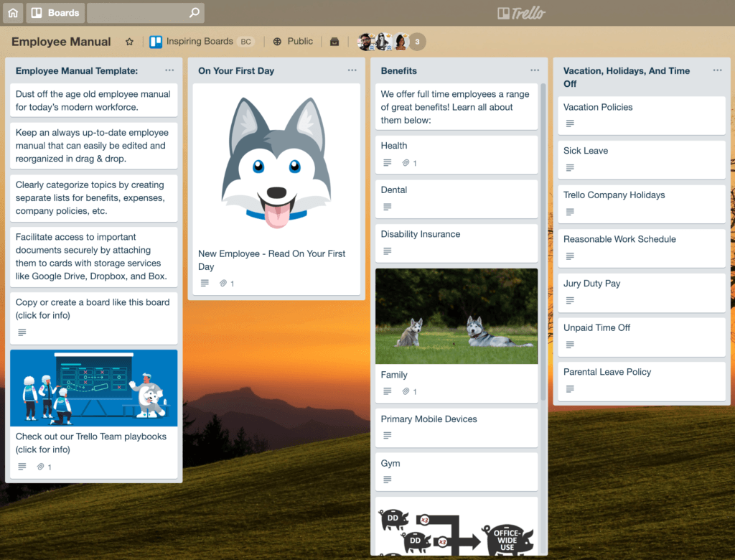Viewport: 735px width, 560px height.
Task: Open the Unpaid Time Off card
Action: pos(642,337)
